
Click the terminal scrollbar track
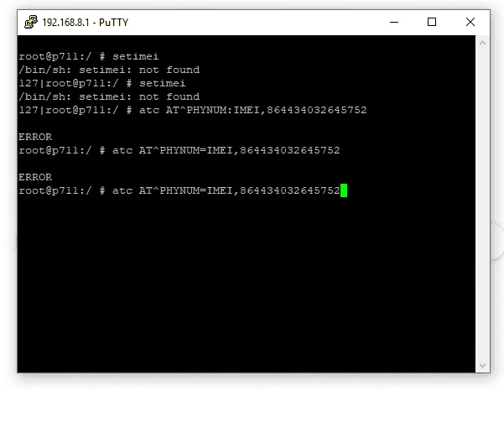coord(482,204)
